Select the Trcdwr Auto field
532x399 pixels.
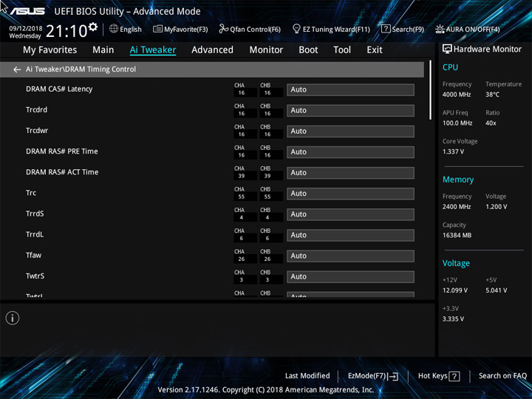tap(350, 132)
